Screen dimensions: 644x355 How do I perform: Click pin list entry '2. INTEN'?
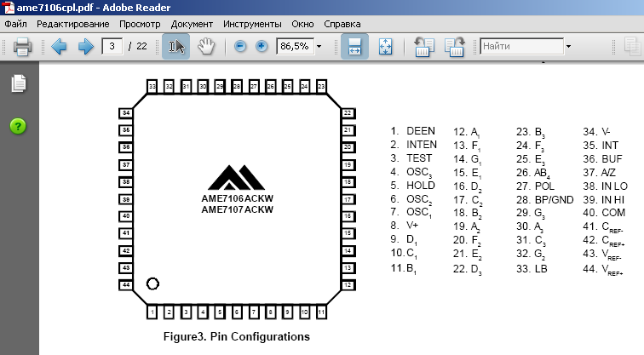[x=413, y=145]
